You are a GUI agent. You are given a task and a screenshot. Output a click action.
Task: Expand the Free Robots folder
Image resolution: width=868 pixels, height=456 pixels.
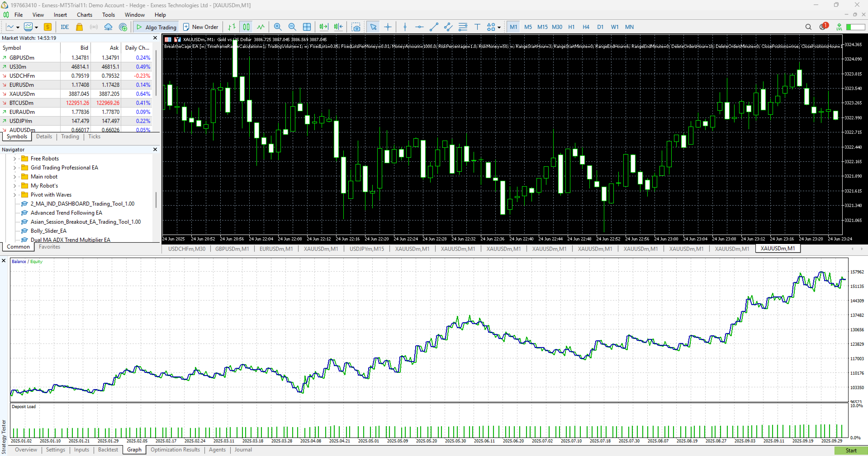click(14, 159)
